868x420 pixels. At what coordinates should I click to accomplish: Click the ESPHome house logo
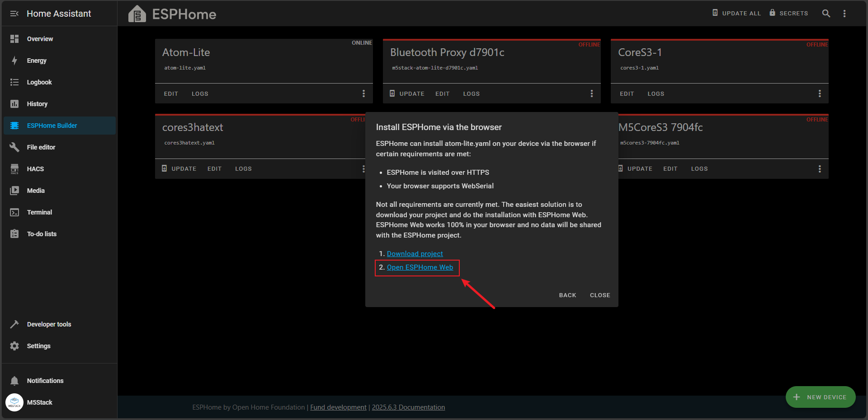click(x=137, y=14)
